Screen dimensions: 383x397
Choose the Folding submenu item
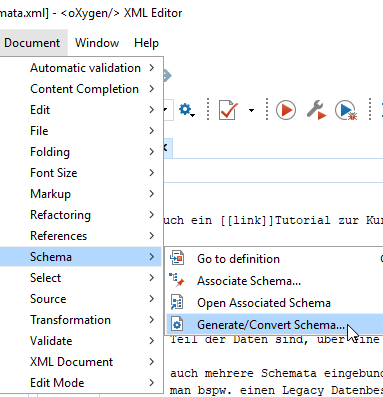click(x=82, y=152)
